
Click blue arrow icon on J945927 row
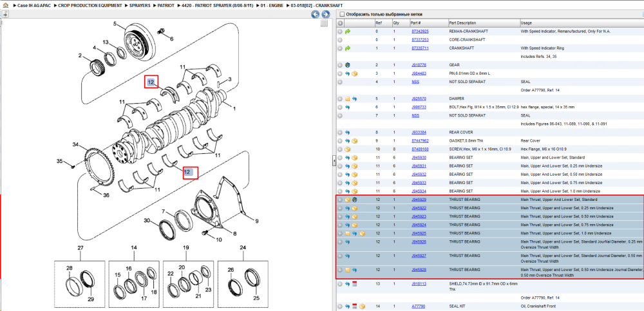coord(348,256)
